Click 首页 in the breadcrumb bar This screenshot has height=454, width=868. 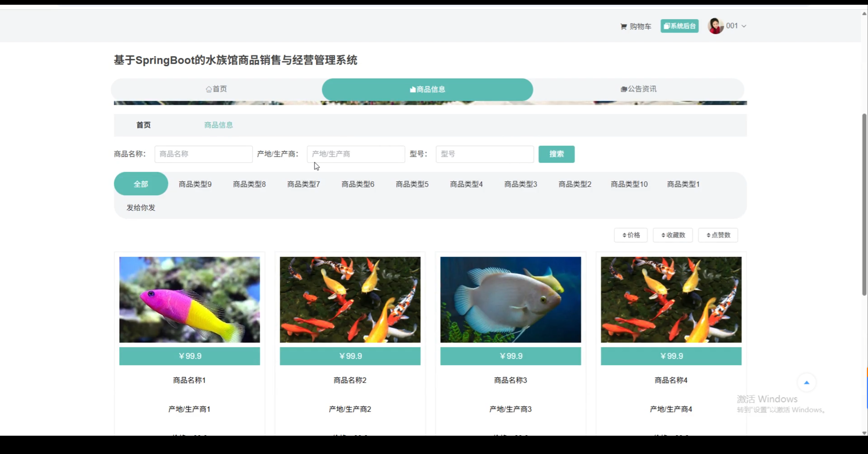coord(143,125)
